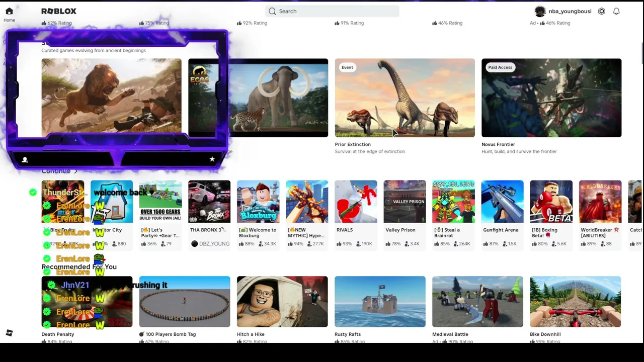Click the Gunfight Arena title text
The width and height of the screenshot is (644, 362).
pos(501,230)
